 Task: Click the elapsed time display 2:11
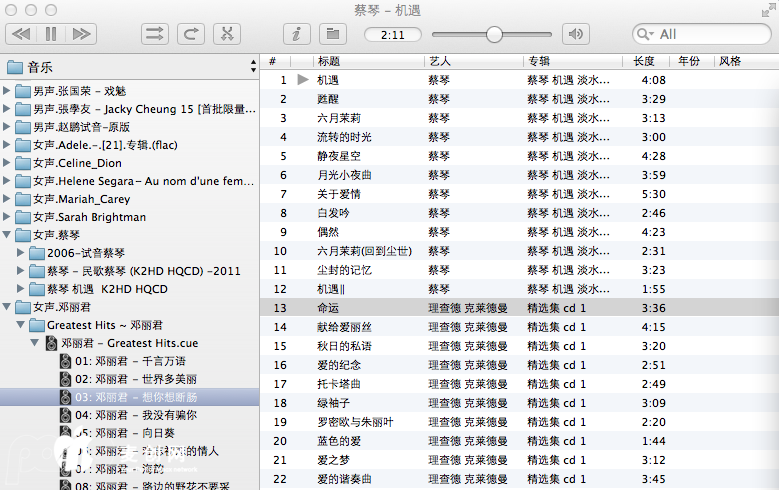pos(393,34)
